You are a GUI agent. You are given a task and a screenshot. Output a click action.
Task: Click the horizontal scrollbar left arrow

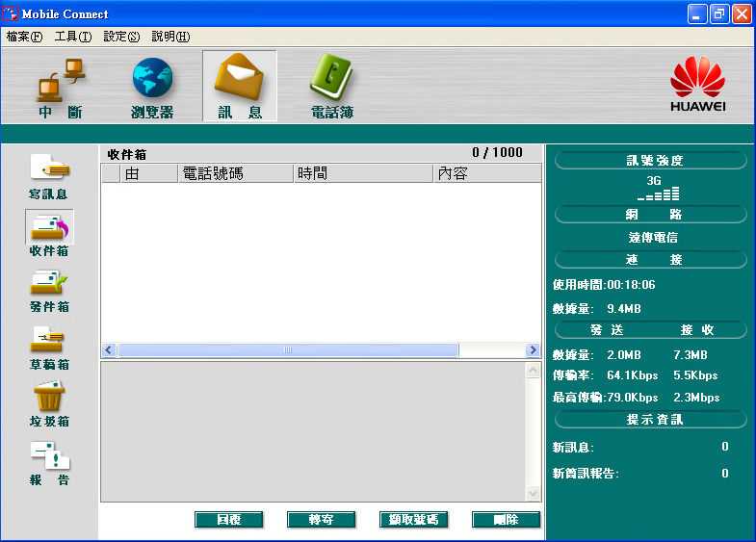tap(109, 349)
